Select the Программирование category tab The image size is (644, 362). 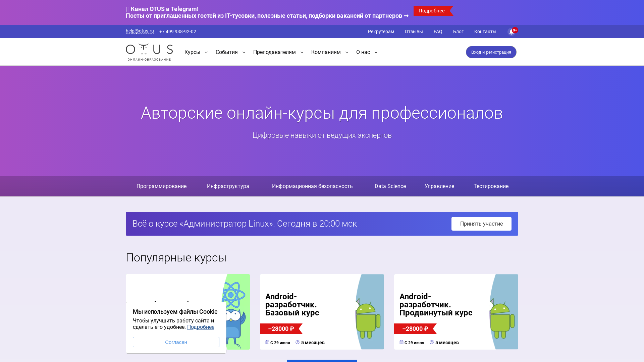click(x=161, y=186)
